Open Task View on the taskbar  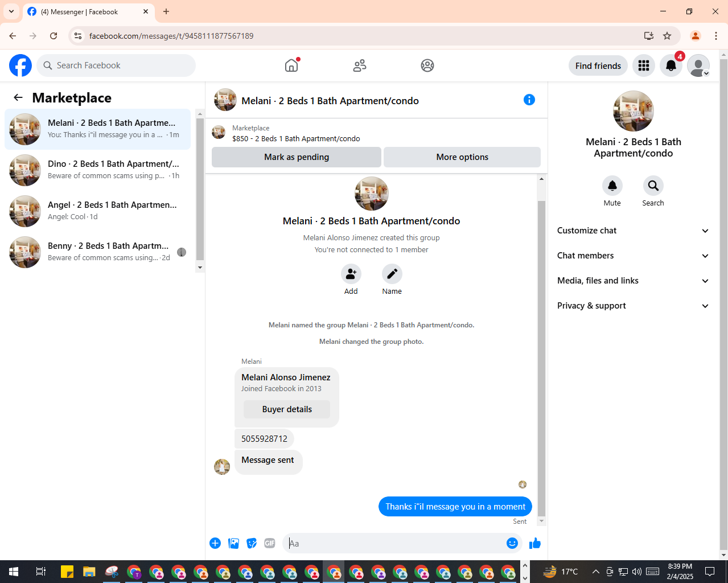[41, 572]
